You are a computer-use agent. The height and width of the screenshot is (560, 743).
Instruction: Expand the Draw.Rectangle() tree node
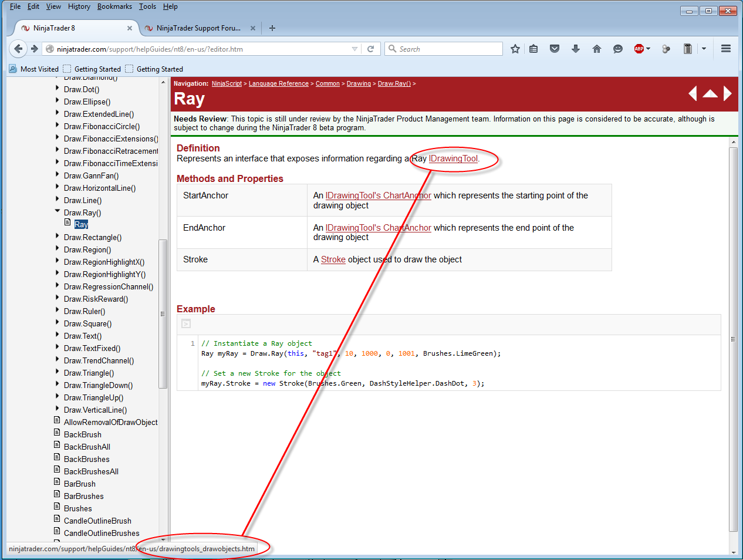[x=58, y=237]
